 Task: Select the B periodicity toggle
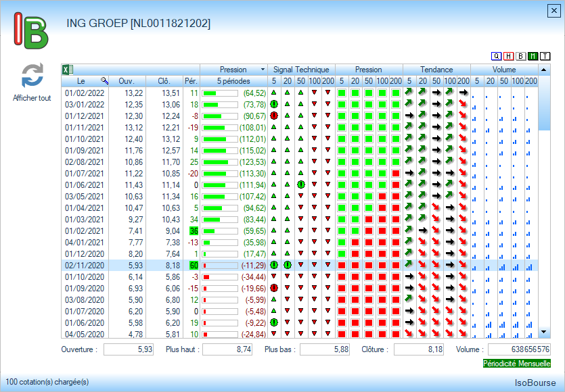(x=520, y=56)
